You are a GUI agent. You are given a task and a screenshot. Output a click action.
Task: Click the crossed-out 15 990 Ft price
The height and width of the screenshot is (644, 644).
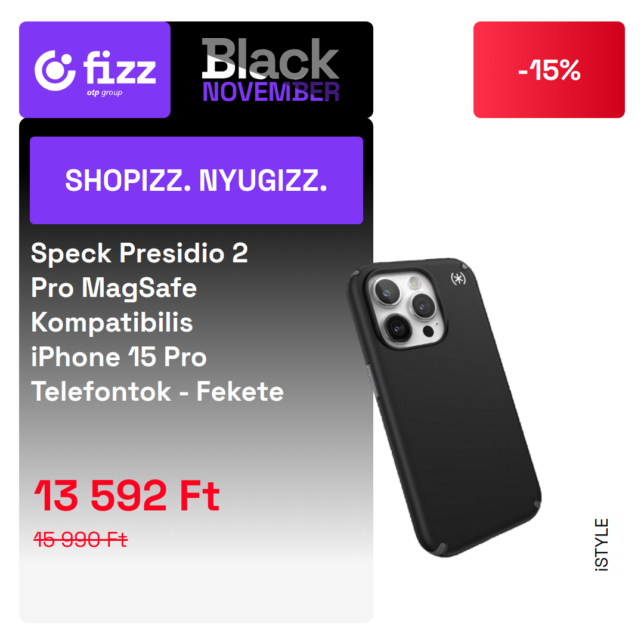pos(80,539)
